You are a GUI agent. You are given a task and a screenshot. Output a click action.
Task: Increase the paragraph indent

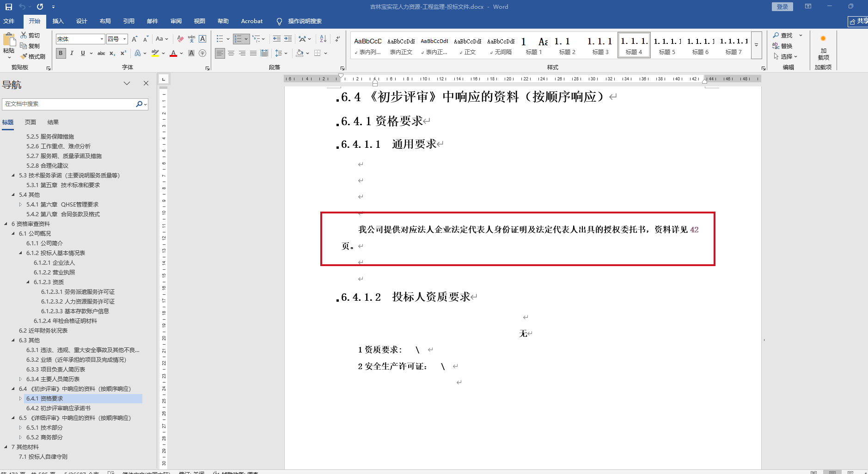[288, 39]
